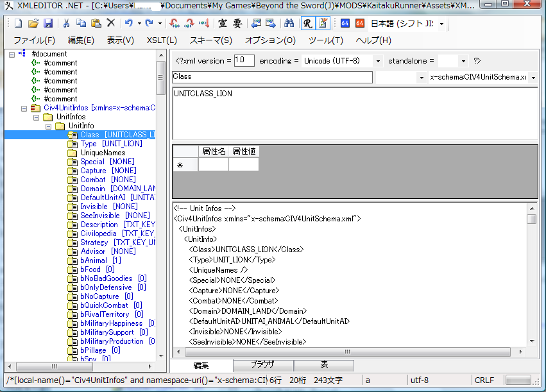Screen dimensions: 546x392
Task: Click the xml version input field
Action: click(x=244, y=61)
